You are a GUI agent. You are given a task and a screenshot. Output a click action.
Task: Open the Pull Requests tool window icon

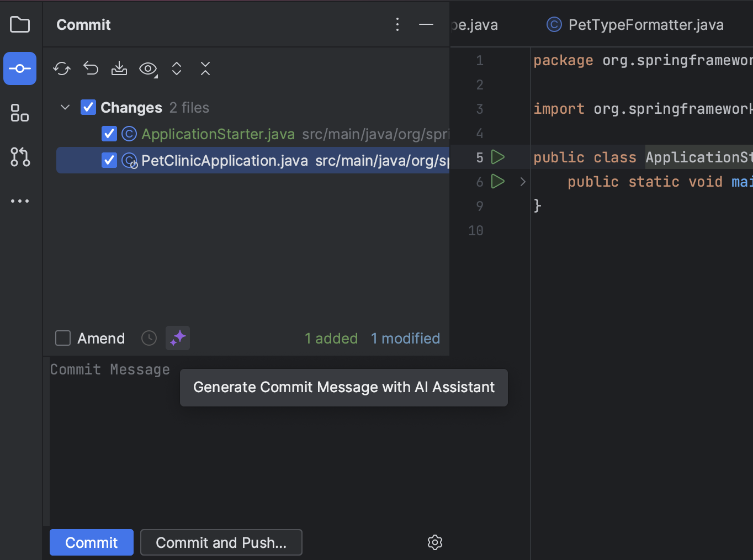(20, 157)
